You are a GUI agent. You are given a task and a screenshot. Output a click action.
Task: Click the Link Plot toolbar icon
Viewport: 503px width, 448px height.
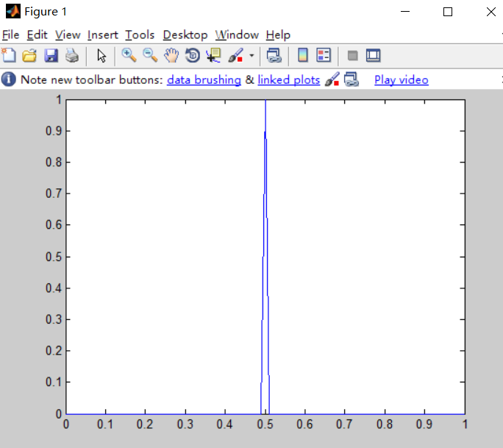point(274,55)
